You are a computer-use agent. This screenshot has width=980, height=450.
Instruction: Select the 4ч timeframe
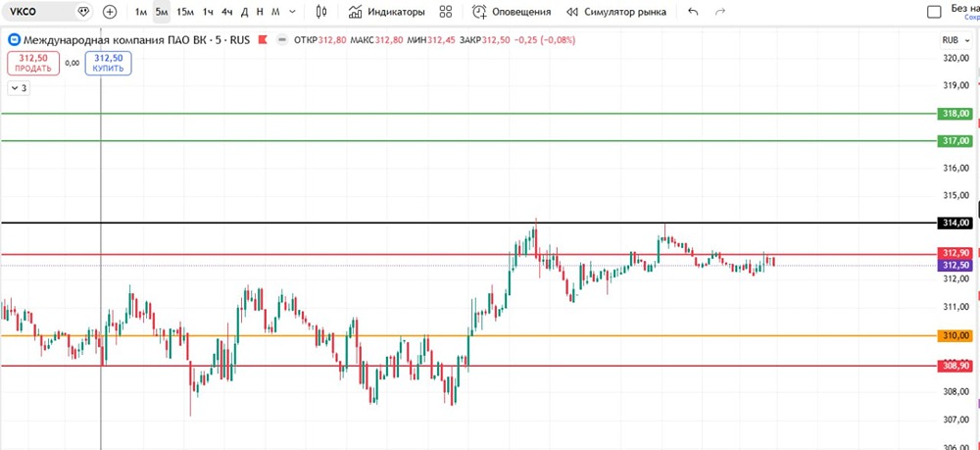pyautogui.click(x=227, y=12)
